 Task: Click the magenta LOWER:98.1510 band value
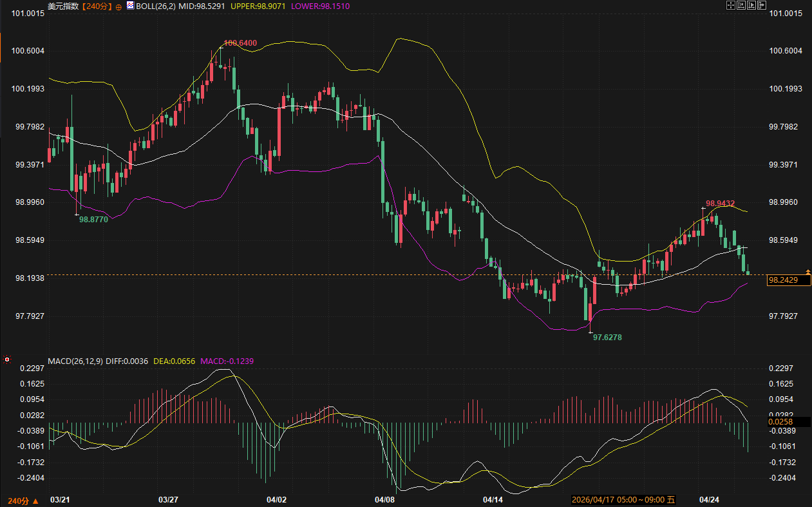319,6
